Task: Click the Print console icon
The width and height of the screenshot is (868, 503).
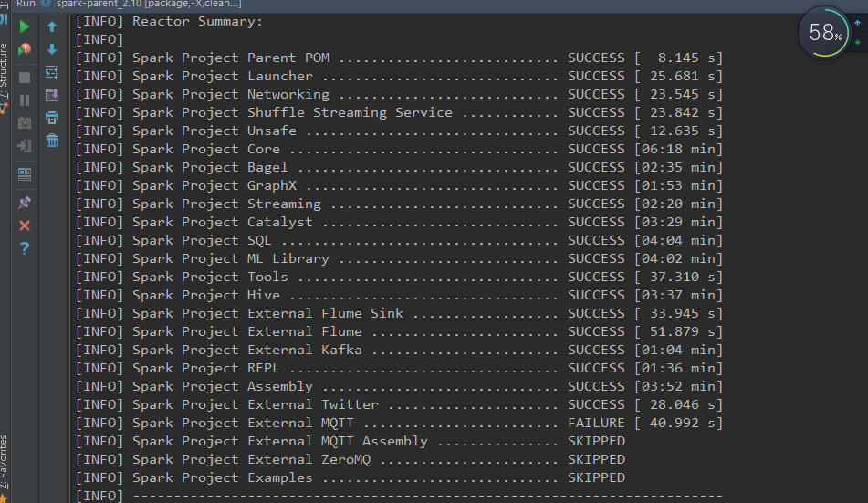Action: click(52, 118)
